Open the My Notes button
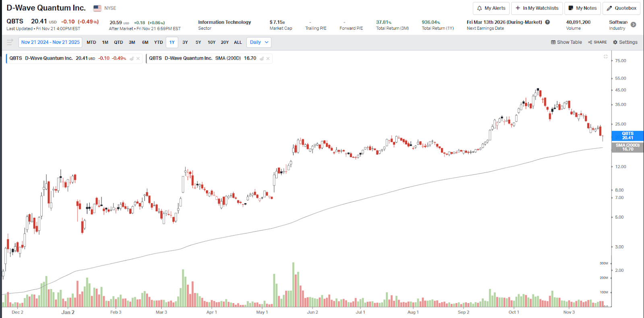 (x=582, y=8)
